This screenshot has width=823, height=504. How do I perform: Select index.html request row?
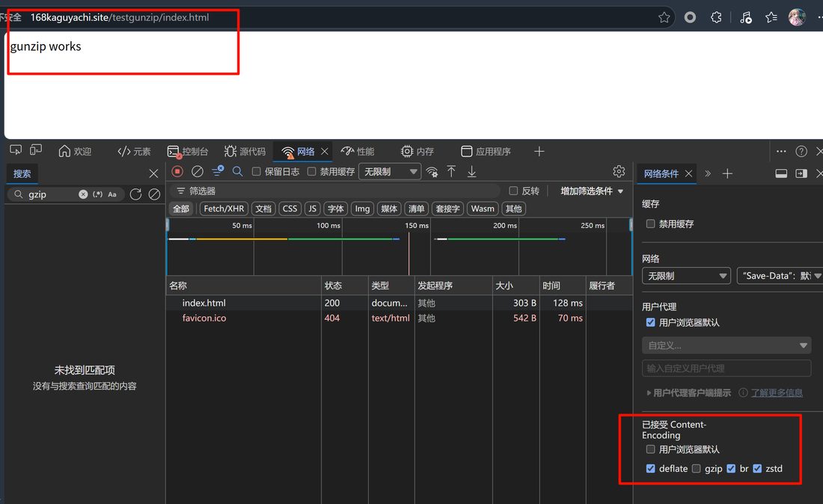pyautogui.click(x=399, y=303)
